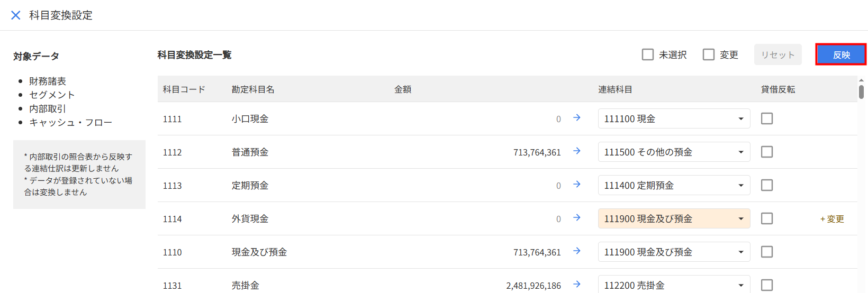Image resolution: width=868 pixels, height=293 pixels.
Task: Open the 111400 定期預金 dropdown
Action: coord(674,185)
